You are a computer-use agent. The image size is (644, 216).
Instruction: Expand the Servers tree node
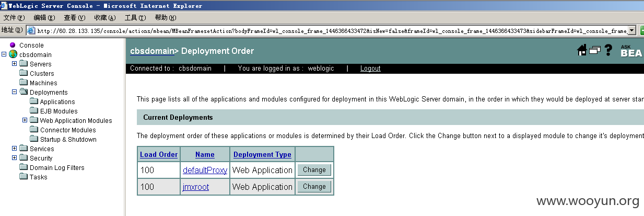(x=15, y=64)
